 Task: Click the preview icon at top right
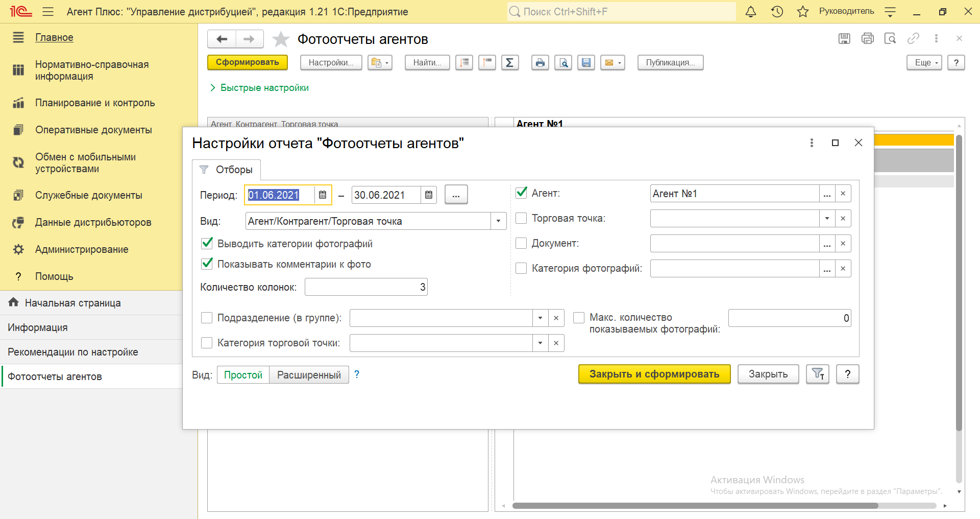890,38
